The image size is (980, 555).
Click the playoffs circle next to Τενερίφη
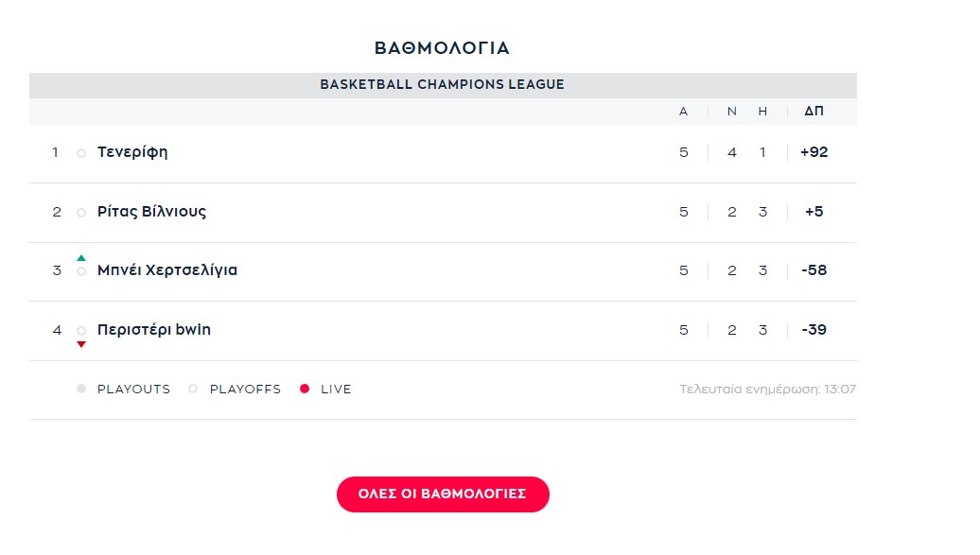pyautogui.click(x=81, y=153)
